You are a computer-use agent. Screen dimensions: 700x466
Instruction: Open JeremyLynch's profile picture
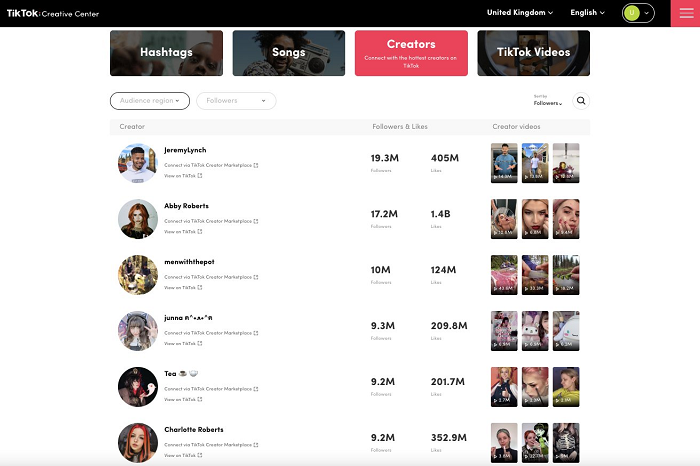click(x=138, y=163)
